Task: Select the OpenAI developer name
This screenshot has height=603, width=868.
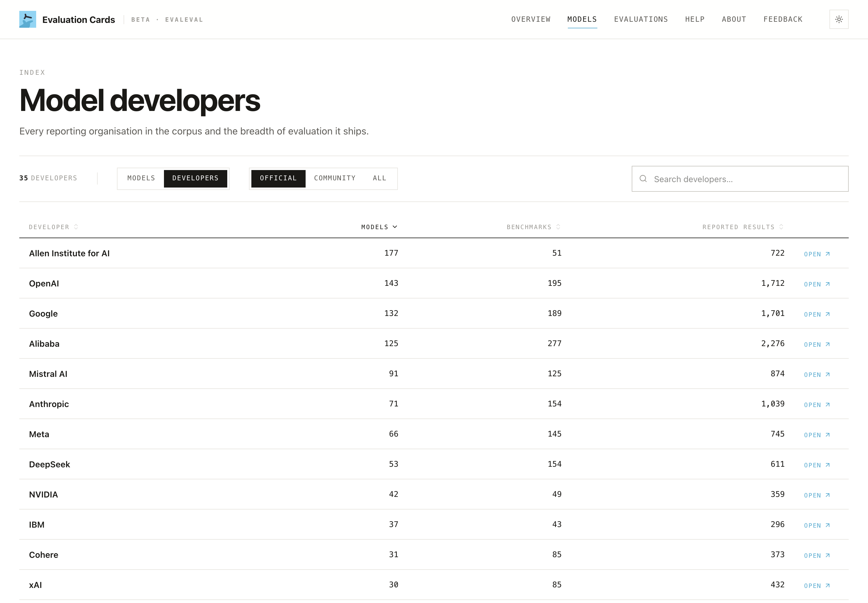Action: [44, 283]
